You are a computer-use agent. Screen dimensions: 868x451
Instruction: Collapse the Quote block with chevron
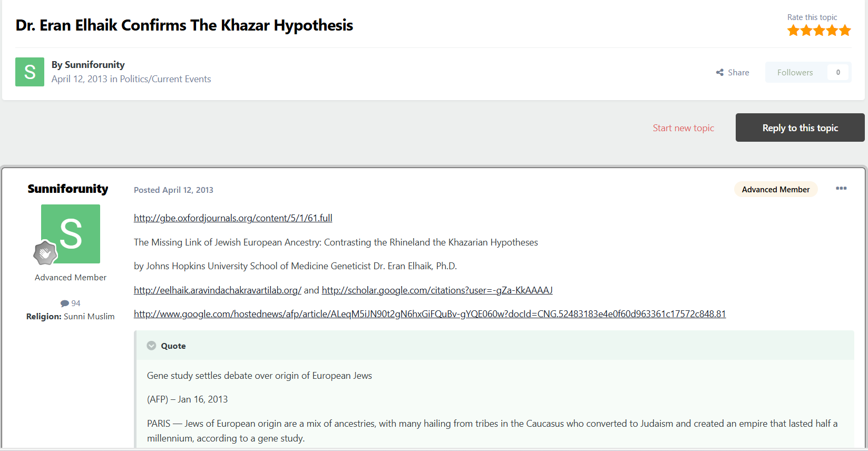[151, 346]
